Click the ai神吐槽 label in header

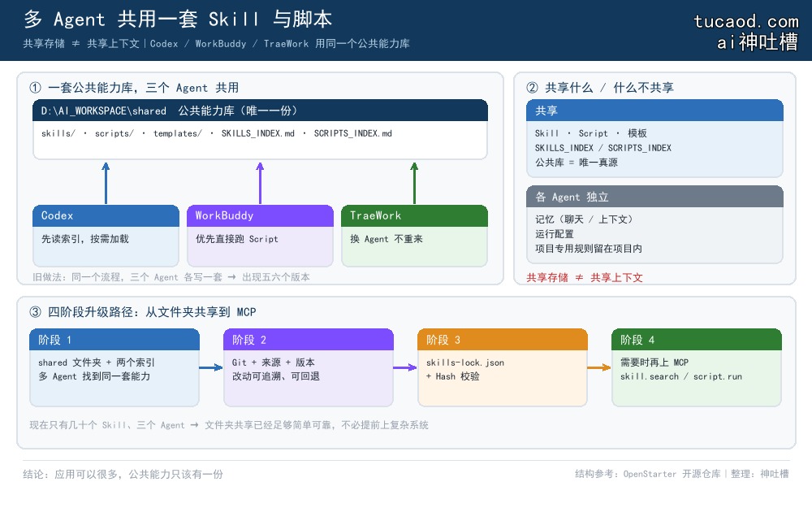757,42
